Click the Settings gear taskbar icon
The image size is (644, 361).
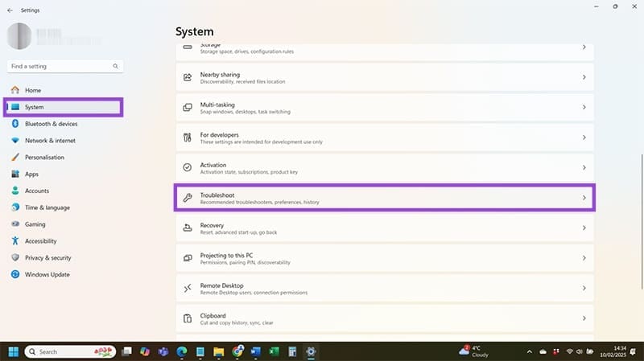pos(311,351)
